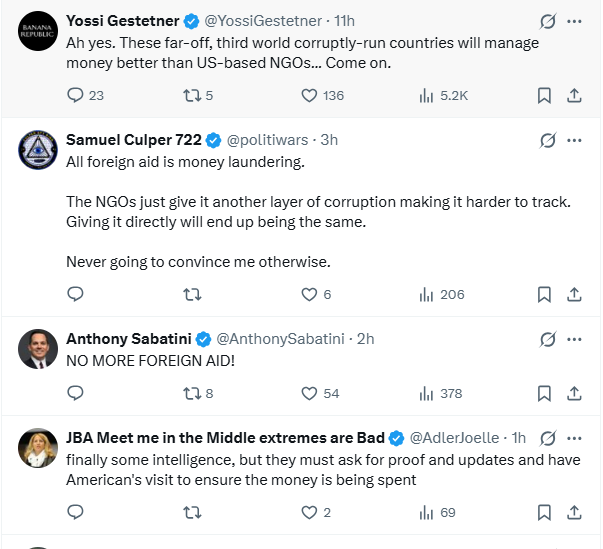
Task: Reply to JBA Meet me in the Middle
Action: coord(75,512)
